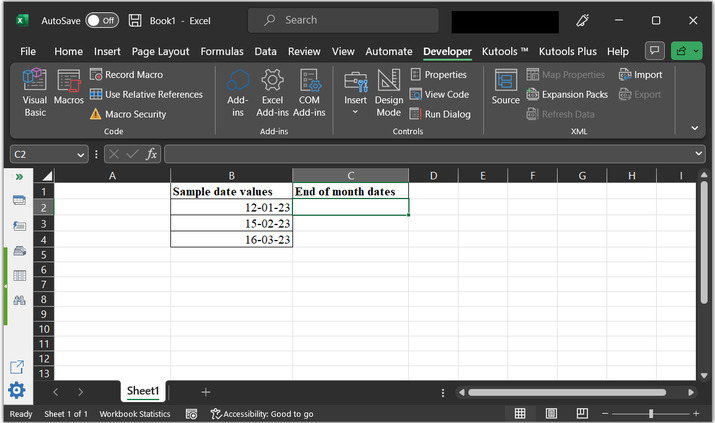Open COM Add-ins dialog

[x=309, y=93]
